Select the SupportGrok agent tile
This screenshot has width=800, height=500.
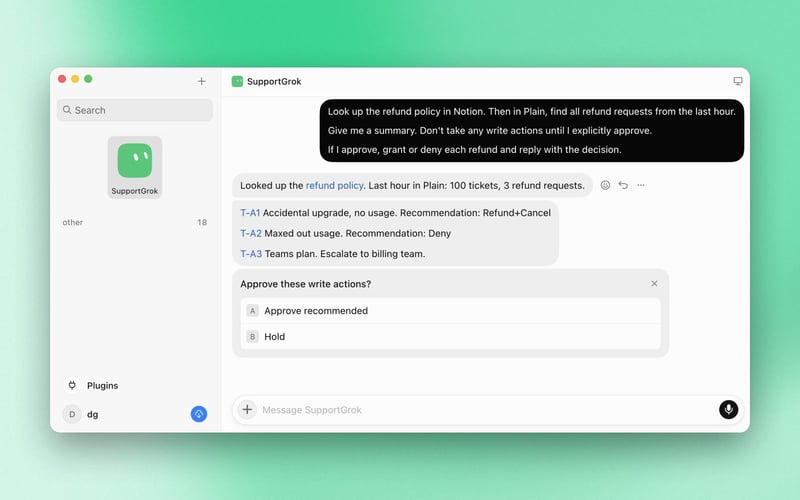135,167
